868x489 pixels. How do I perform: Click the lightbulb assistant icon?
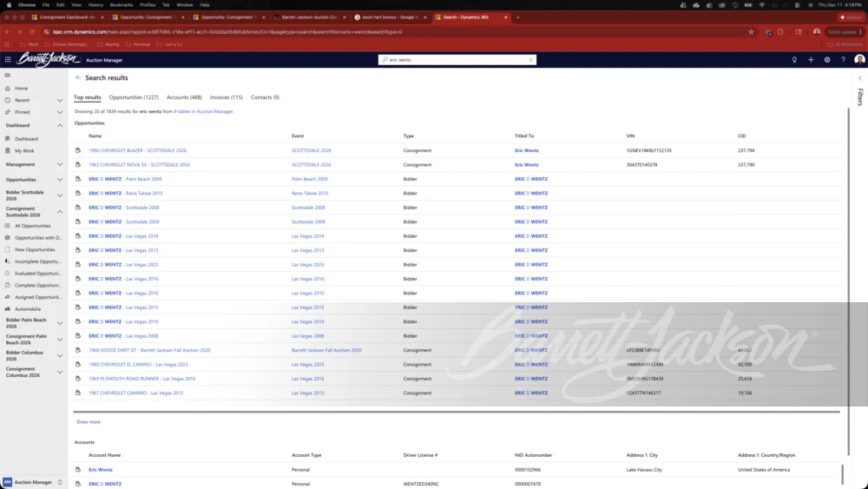(794, 60)
